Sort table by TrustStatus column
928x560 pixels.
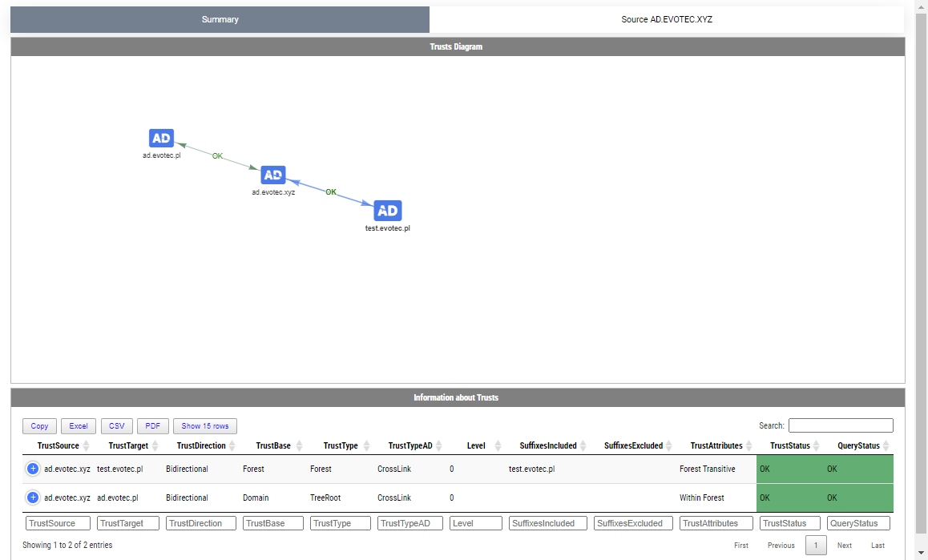(790, 445)
